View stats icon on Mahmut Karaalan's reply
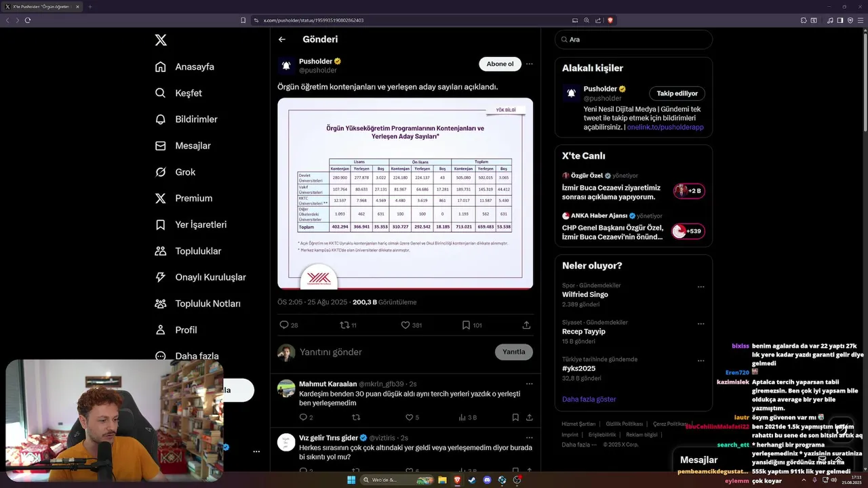Screen dimensions: 868x488 (462, 418)
